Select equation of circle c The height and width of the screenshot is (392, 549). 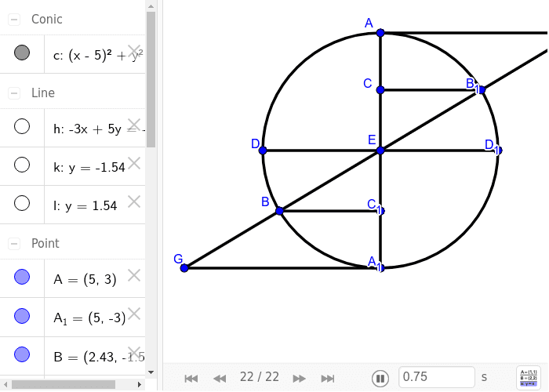pos(98,56)
